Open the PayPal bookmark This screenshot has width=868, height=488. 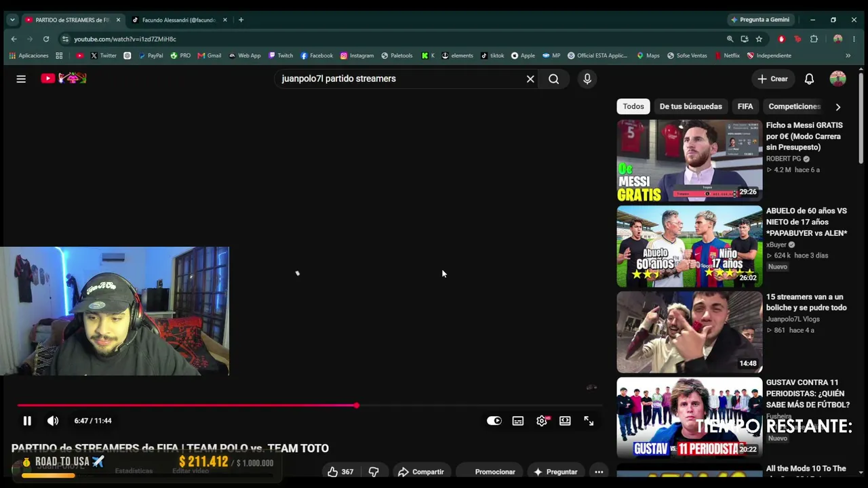pos(151,56)
